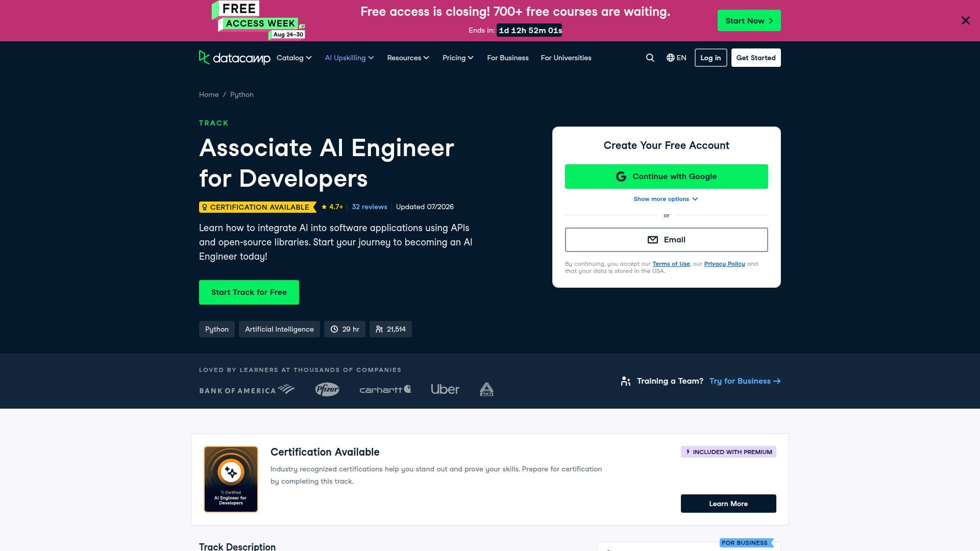Screen dimensions: 980x551
Task: Click the Uber logo
Action: pos(445,389)
